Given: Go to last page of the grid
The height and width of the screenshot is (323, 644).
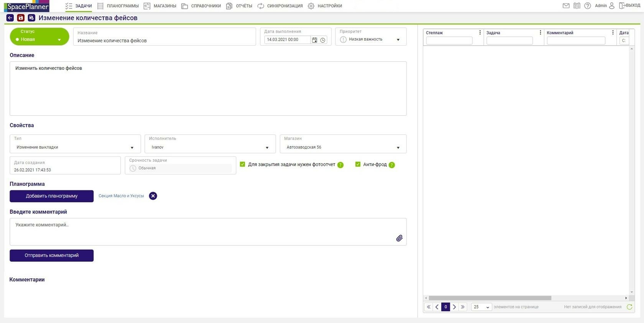Looking at the screenshot, I should click(463, 307).
